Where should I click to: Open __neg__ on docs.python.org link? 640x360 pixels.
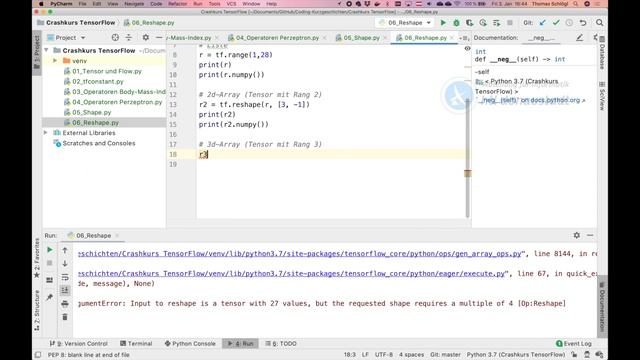pos(531,100)
